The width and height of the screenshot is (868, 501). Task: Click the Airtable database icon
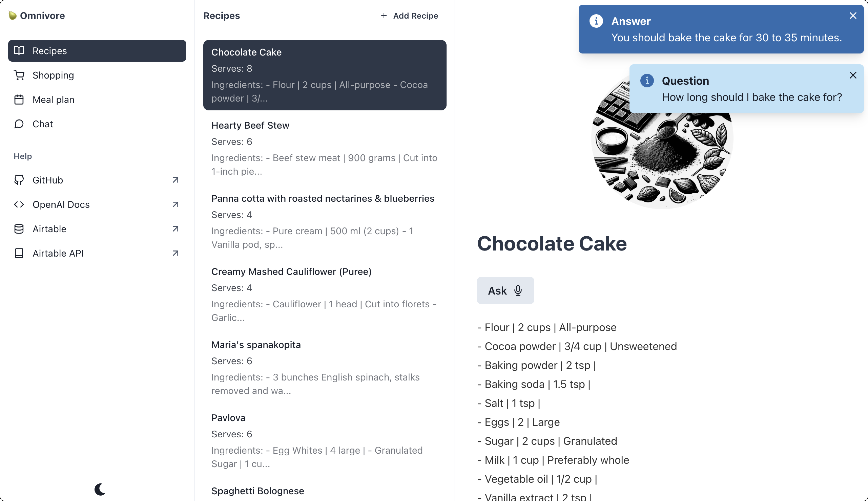pos(19,229)
